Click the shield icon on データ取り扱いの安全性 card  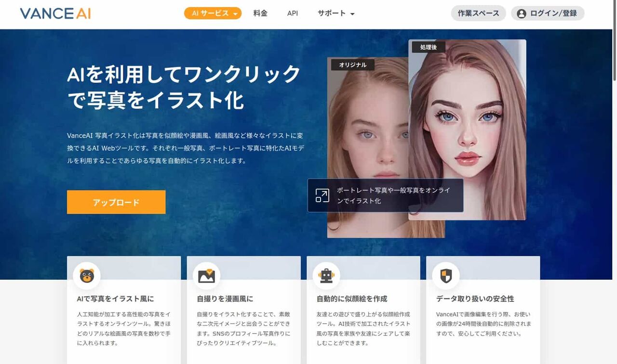point(445,275)
